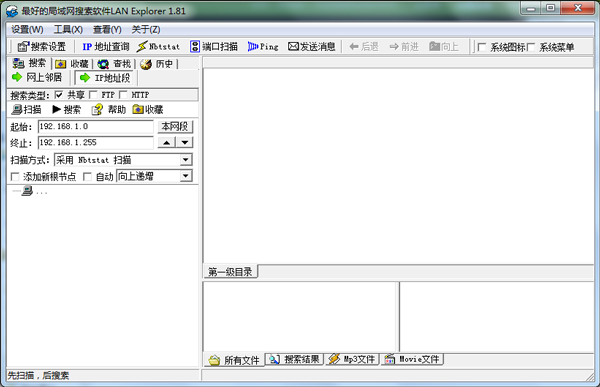This screenshot has width=600, height=387.
Task: Open 发送消息 send message envelope
Action: click(311, 47)
